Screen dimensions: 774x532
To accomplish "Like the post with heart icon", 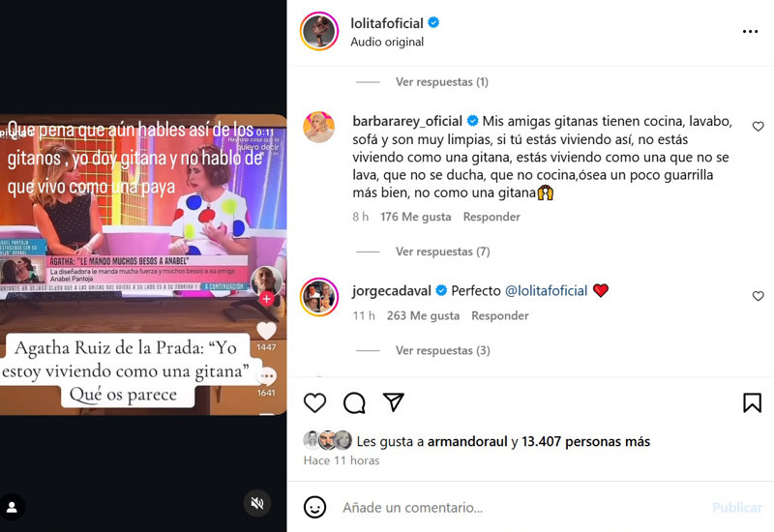I will 314,402.
